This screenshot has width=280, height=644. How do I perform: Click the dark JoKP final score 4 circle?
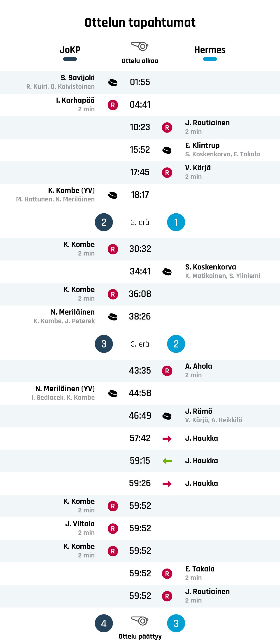[x=104, y=623]
